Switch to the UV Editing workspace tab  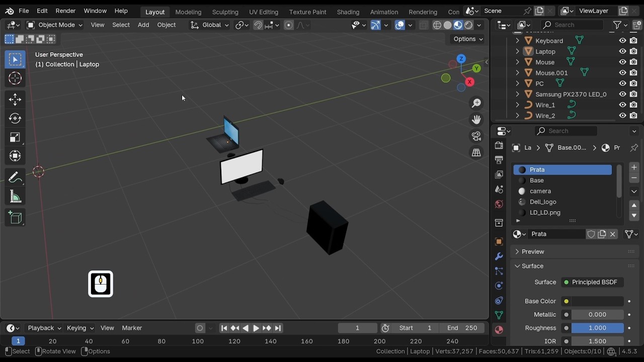[x=264, y=12]
